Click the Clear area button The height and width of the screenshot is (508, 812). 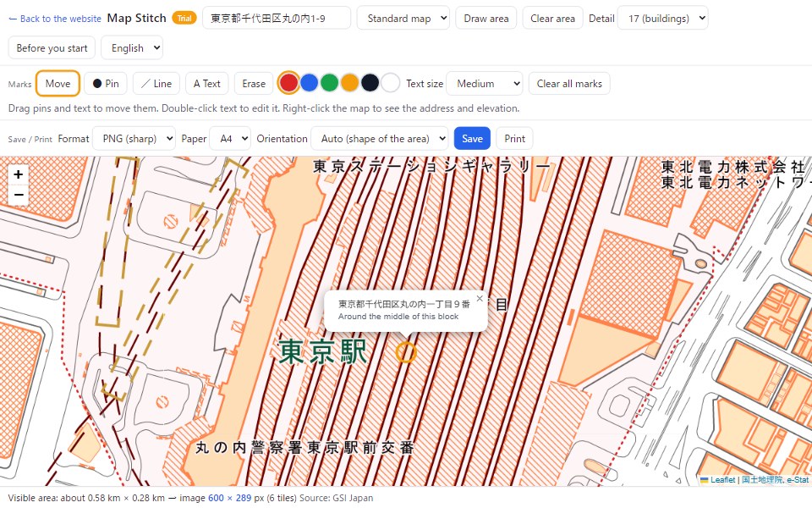(552, 18)
